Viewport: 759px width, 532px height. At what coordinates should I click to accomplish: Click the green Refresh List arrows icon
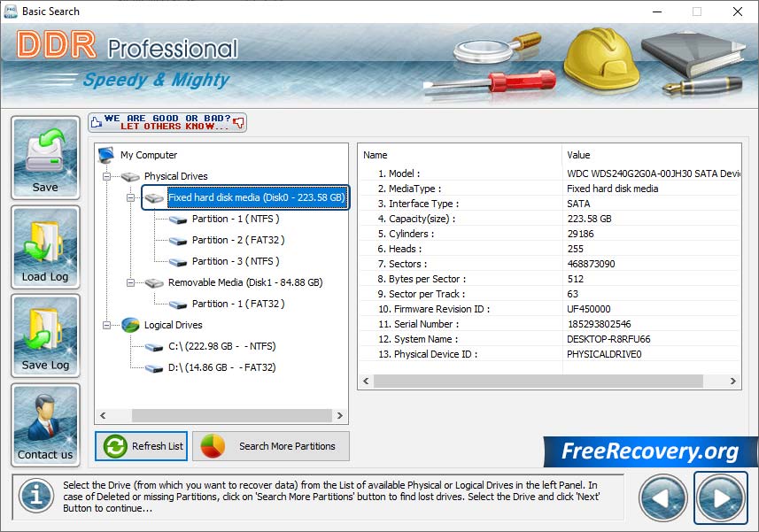115,446
